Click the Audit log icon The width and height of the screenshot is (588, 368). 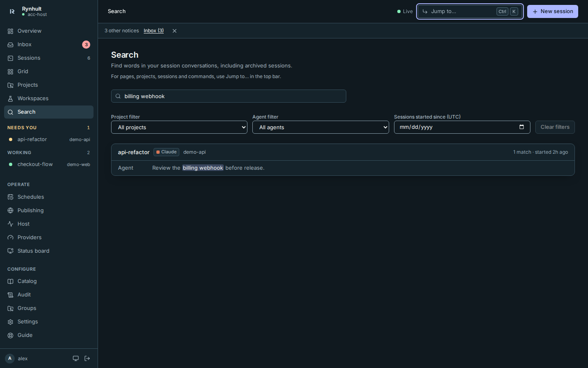11,295
